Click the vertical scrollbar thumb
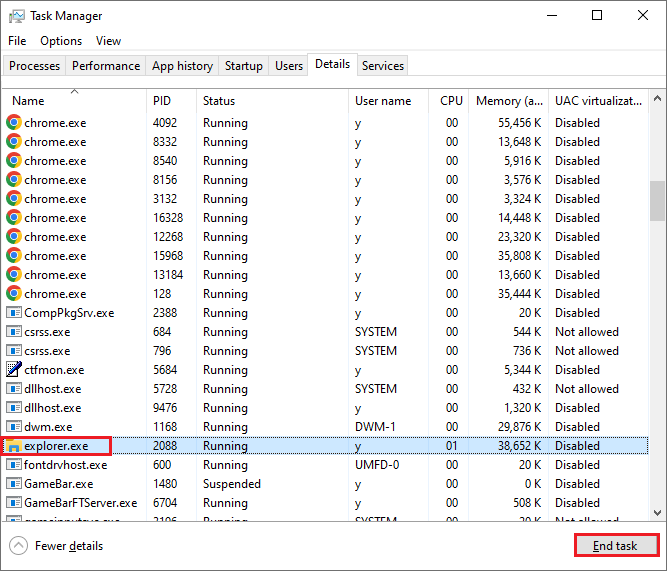667x571 pixels. (657, 201)
